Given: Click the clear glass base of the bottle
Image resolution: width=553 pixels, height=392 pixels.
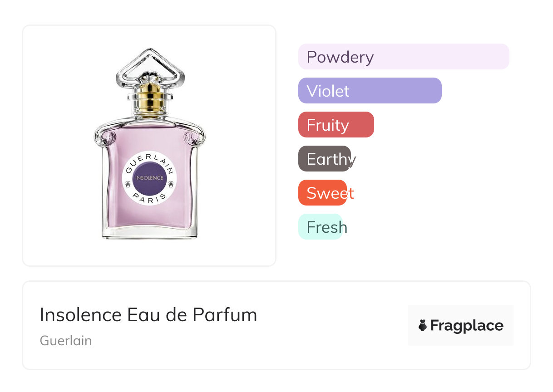Looking at the screenshot, I should 149,233.
